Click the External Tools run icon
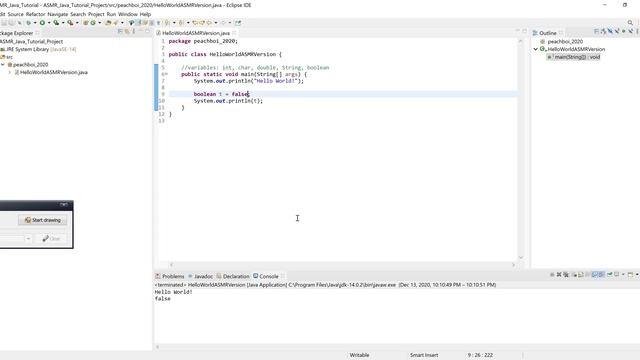This screenshot has width=640, height=360. 70,23
